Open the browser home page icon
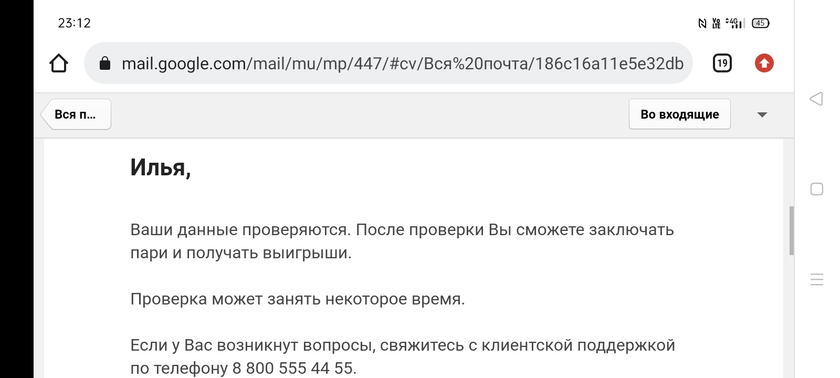Image resolution: width=840 pixels, height=378 pixels. pos(59,64)
